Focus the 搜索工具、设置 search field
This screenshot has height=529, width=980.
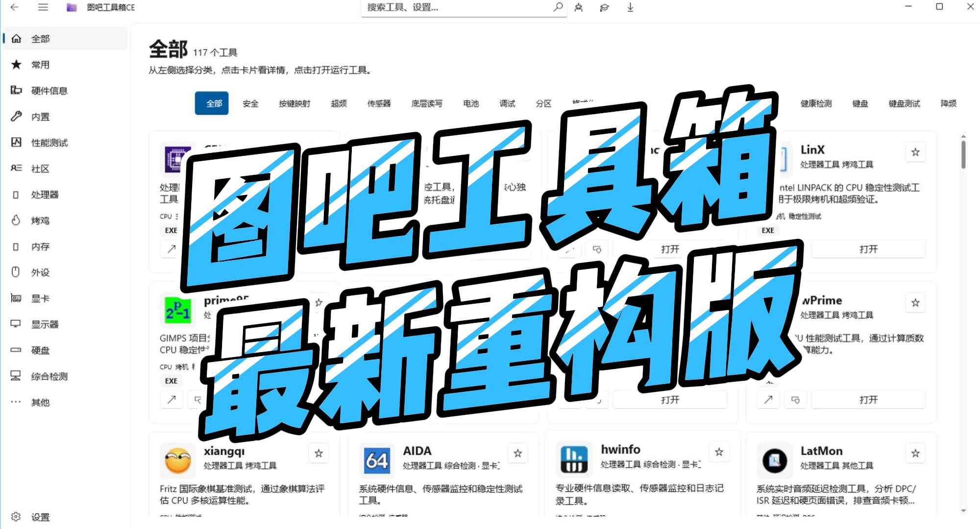click(x=464, y=8)
